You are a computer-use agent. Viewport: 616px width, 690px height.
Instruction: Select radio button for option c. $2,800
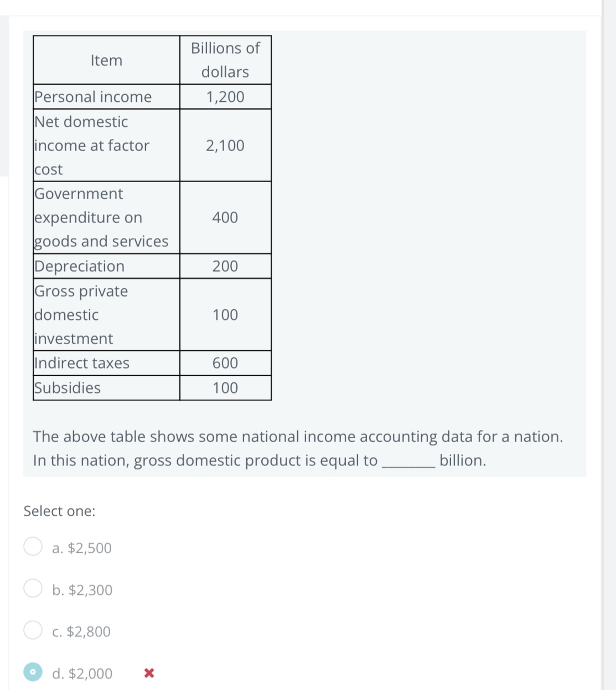click(32, 630)
